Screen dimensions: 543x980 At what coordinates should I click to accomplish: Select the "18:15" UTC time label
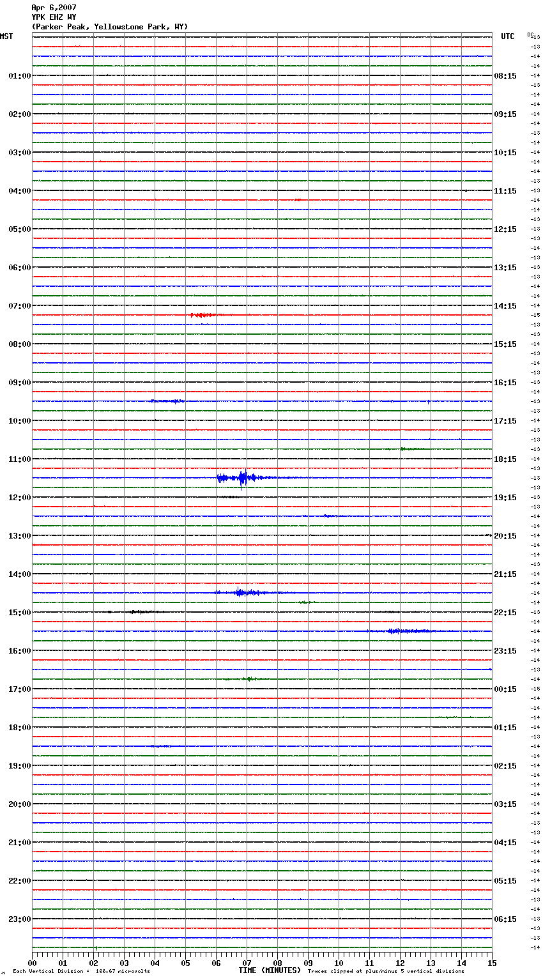tap(505, 459)
